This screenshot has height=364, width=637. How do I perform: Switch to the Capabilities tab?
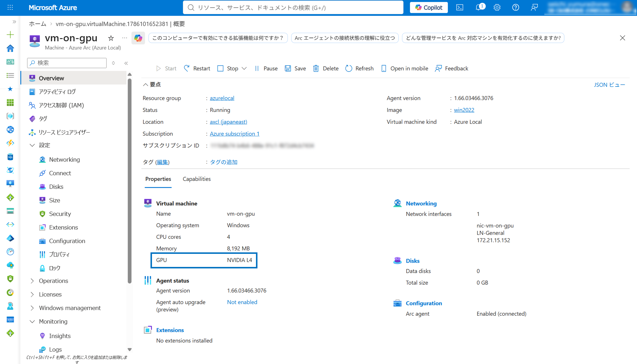(197, 179)
